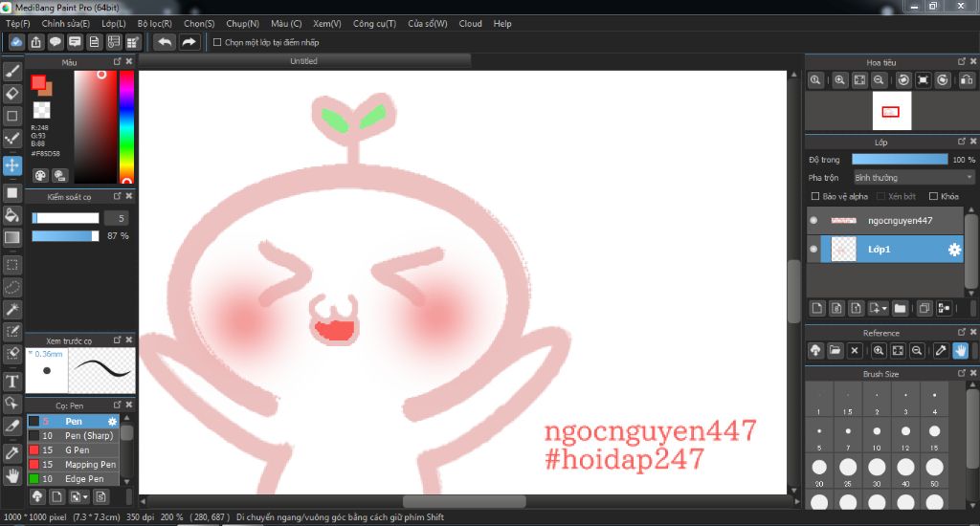This screenshot has height=526, width=980.
Task: Pick the Magic Wand tool
Action: pyautogui.click(x=11, y=309)
